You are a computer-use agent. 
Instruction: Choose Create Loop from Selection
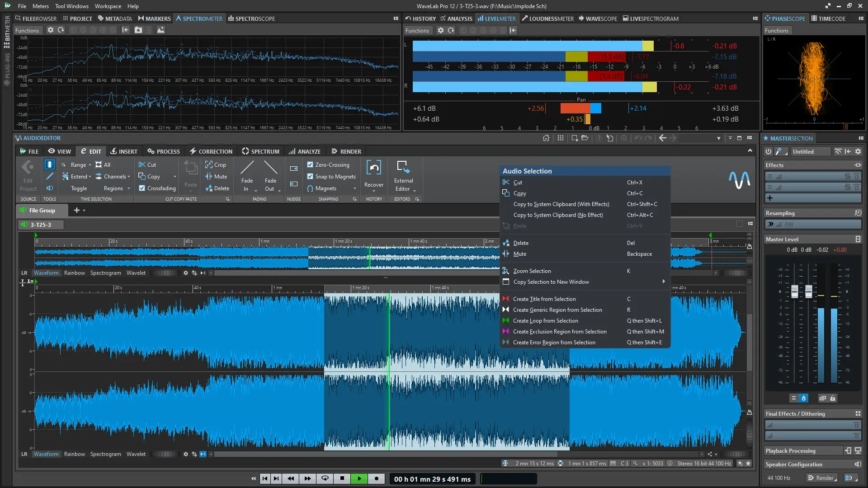coord(545,320)
